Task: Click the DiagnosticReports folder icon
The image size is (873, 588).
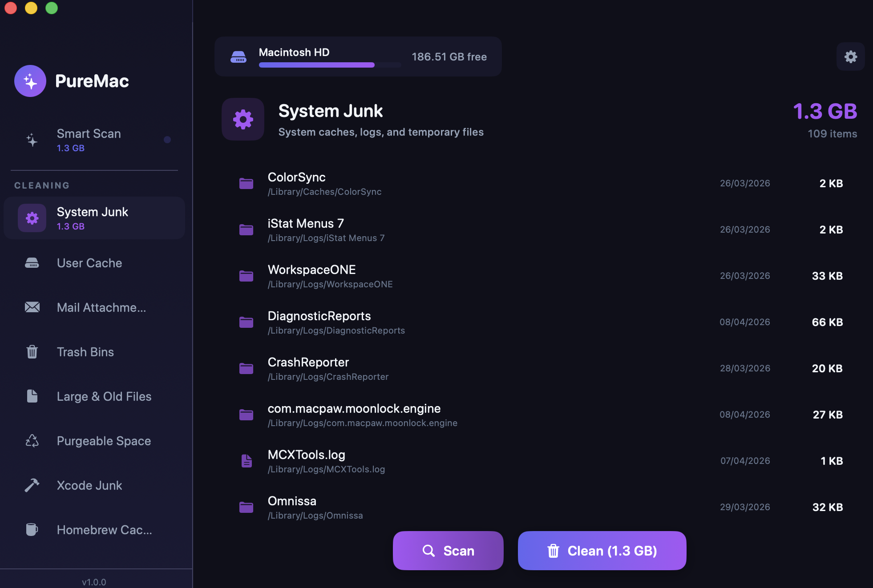Action: coord(246,322)
